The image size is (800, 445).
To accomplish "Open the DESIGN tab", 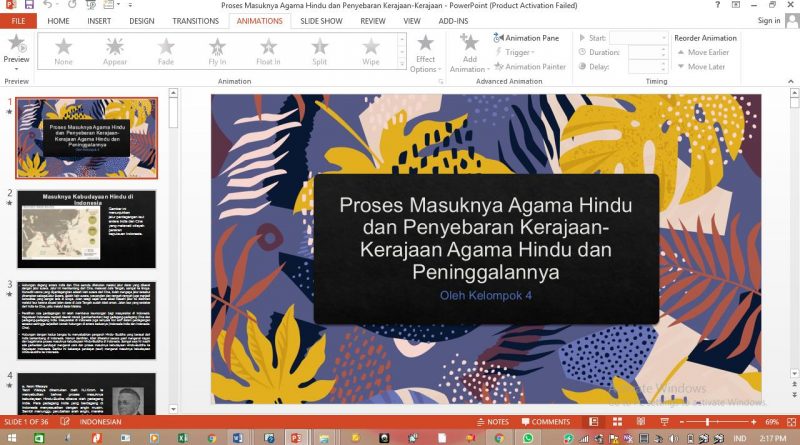I will [x=142, y=21].
